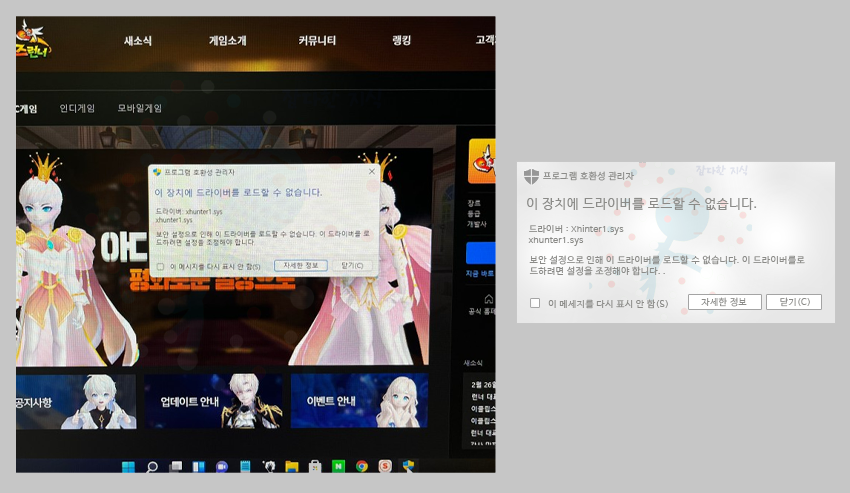
Task: Switch to the PC게임 tab
Action: click(x=27, y=108)
